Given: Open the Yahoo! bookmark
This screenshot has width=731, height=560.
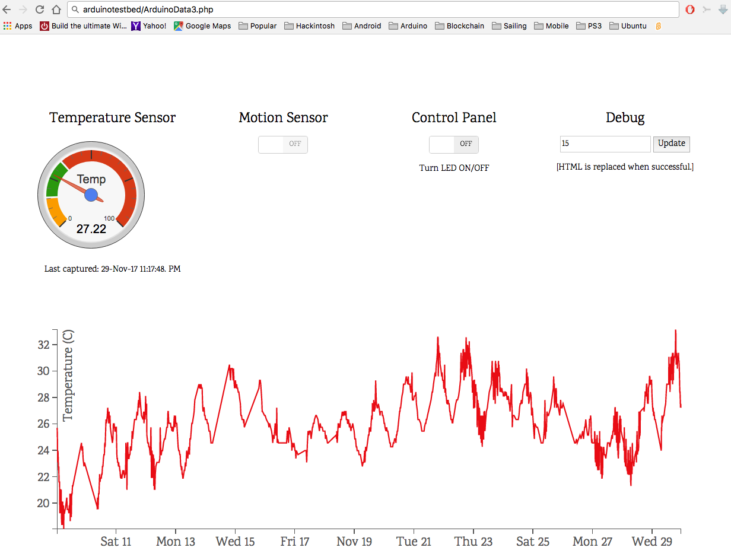Looking at the screenshot, I should click(x=149, y=26).
